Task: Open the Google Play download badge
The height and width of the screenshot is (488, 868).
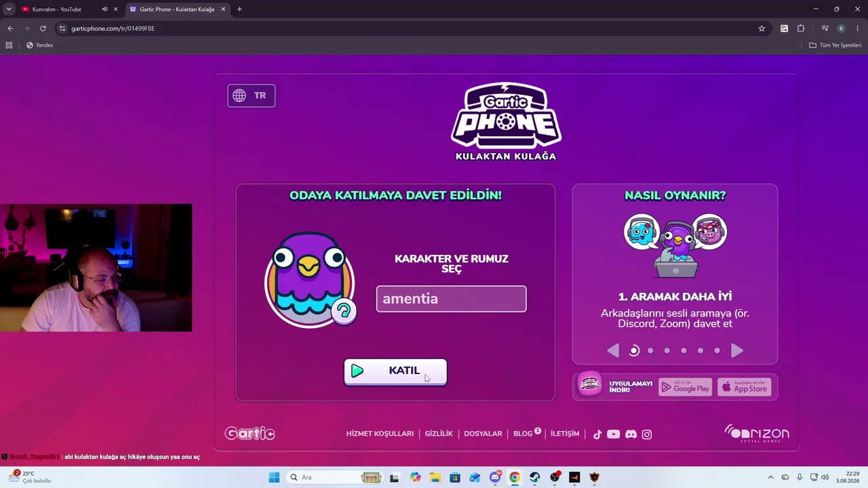Action: pos(686,387)
